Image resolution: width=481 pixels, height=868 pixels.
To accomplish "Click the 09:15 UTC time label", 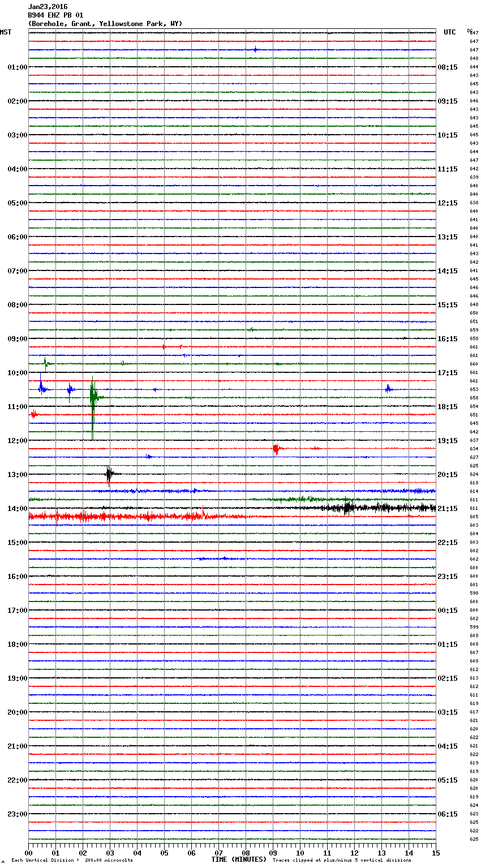I will (448, 101).
